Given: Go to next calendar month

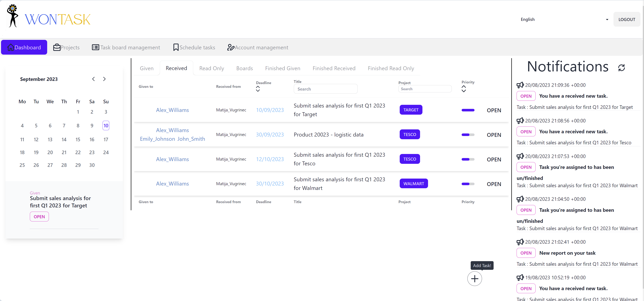Looking at the screenshot, I should click(x=104, y=79).
